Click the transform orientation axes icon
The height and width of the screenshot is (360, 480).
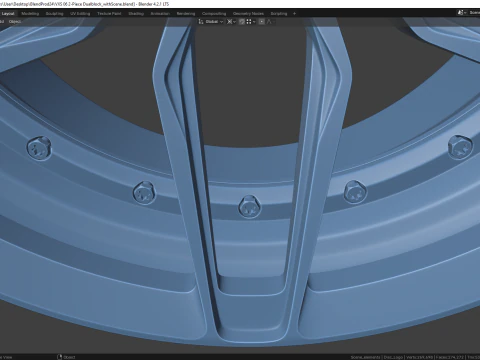coord(201,22)
